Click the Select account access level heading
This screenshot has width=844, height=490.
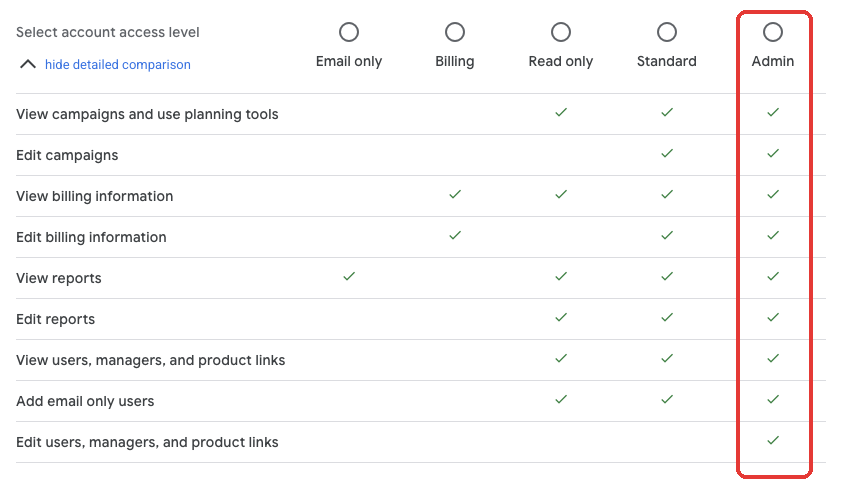(108, 32)
